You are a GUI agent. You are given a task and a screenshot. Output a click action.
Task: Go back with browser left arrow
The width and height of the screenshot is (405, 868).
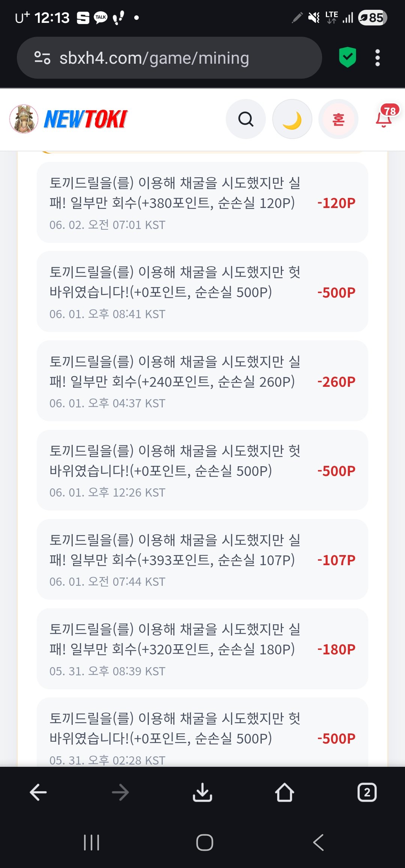click(38, 792)
